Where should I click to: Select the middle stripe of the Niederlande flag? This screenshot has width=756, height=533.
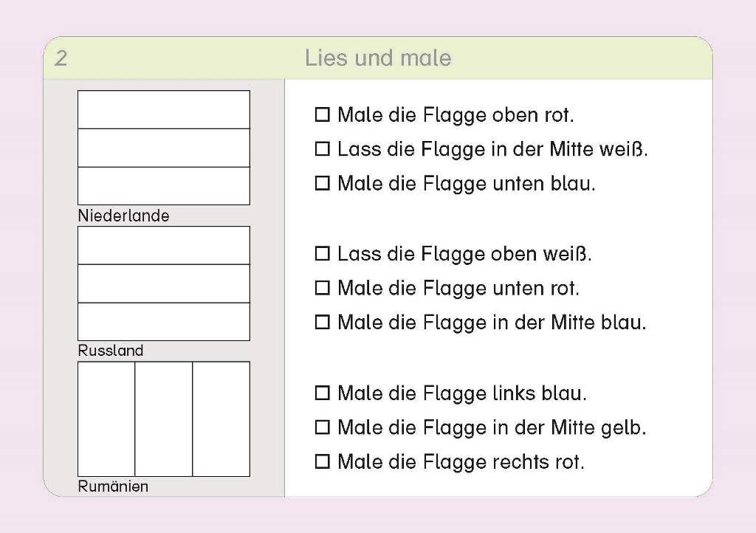click(x=163, y=148)
